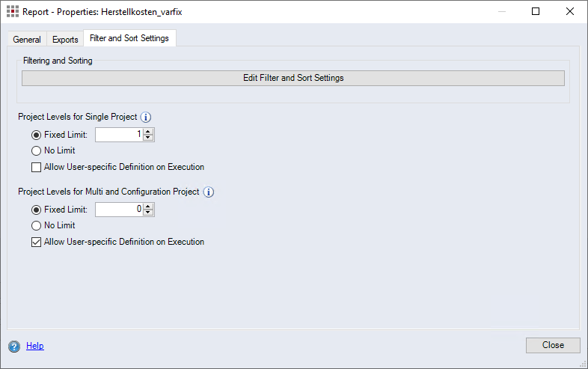Decrease Multi Project fixed limit with down arrow

point(148,213)
